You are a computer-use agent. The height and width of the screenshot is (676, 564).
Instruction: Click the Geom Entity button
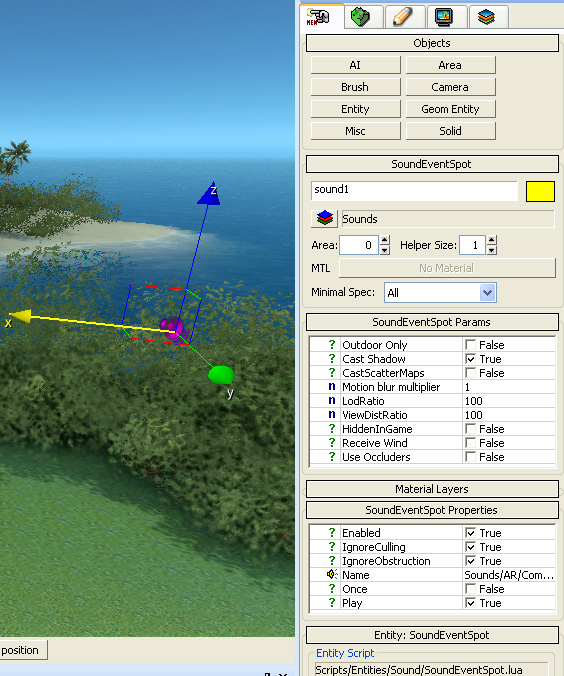coord(450,109)
